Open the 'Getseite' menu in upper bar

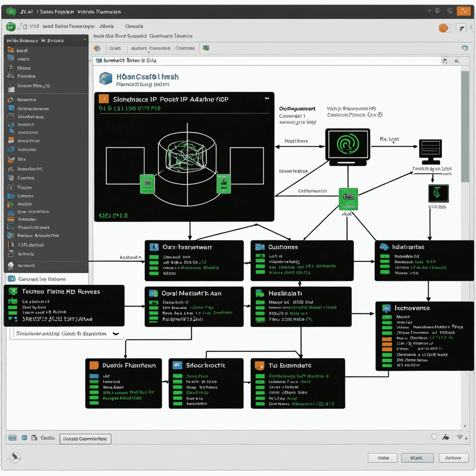click(x=134, y=26)
